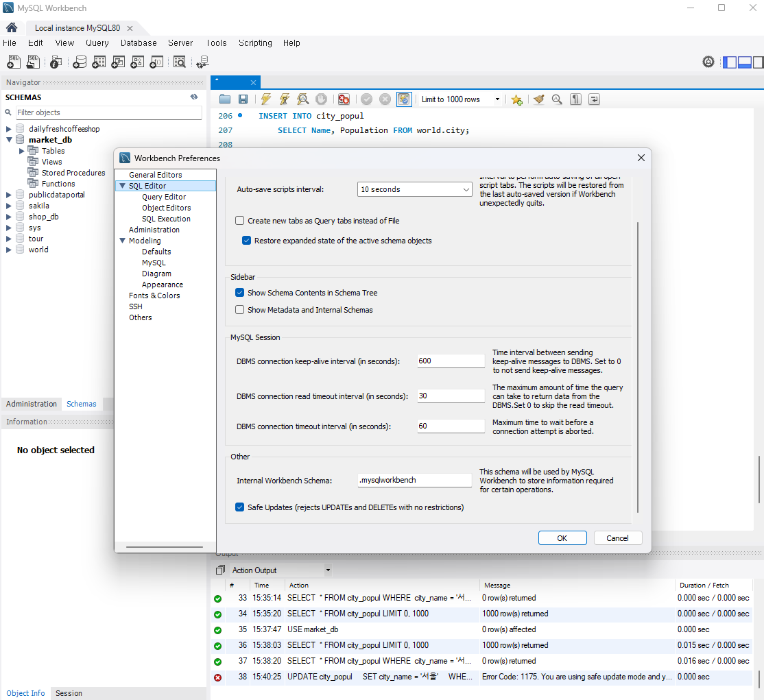The width and height of the screenshot is (764, 700).
Task: Toggle word wrap icon
Action: tap(595, 99)
